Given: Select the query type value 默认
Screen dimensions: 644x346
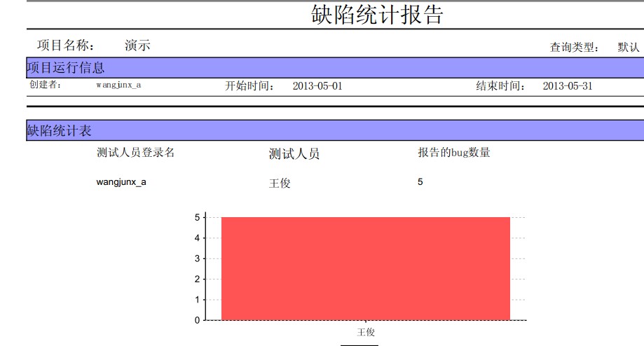Looking at the screenshot, I should click(629, 47).
